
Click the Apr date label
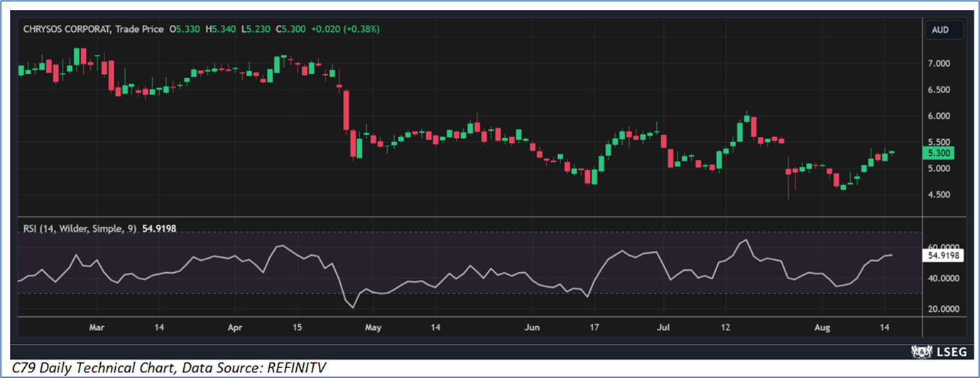pyautogui.click(x=235, y=328)
